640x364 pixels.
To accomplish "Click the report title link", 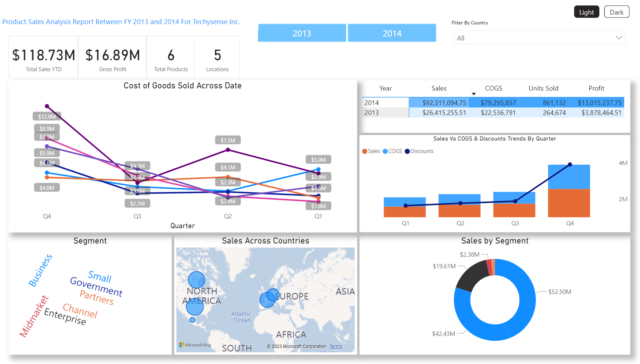I will click(x=121, y=22).
